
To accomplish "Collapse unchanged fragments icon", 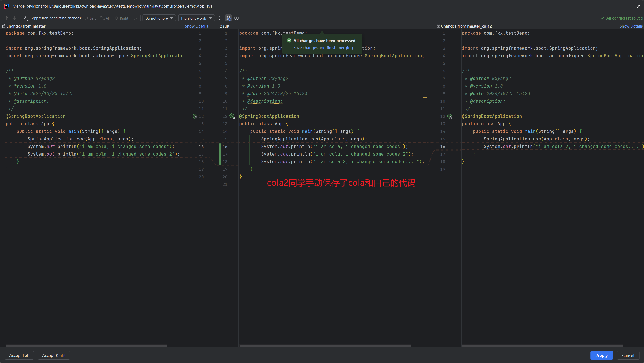I will (x=220, y=18).
